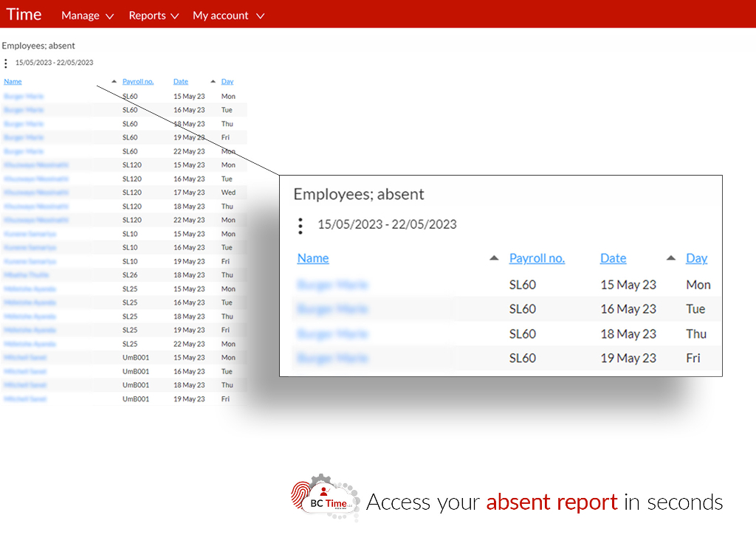Open the three-dot options menu beside the small date range

[x=6, y=63]
